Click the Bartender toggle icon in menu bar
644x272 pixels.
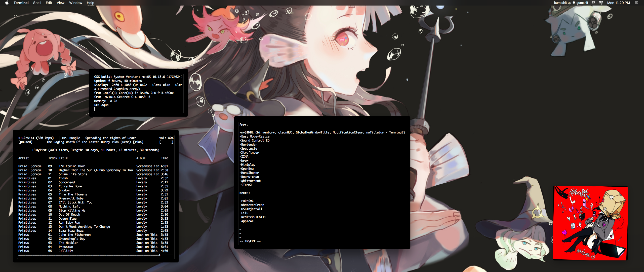tap(601, 3)
